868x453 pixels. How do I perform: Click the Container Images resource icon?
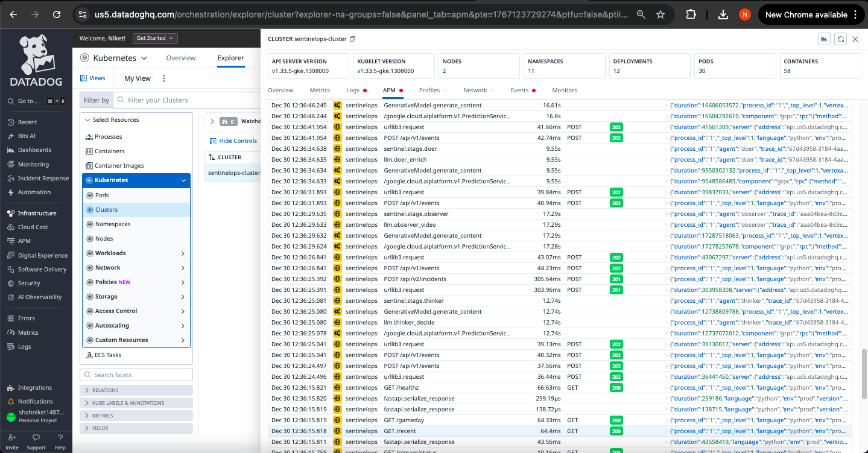point(89,166)
